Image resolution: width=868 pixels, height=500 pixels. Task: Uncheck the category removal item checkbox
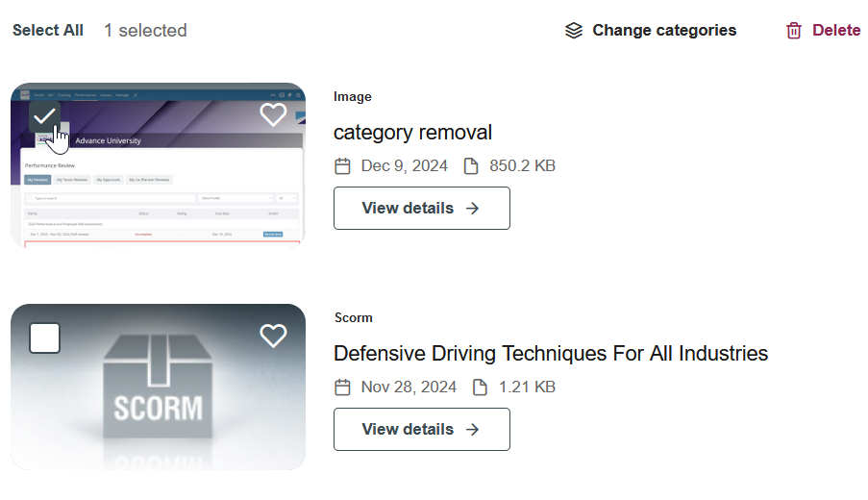click(x=44, y=117)
